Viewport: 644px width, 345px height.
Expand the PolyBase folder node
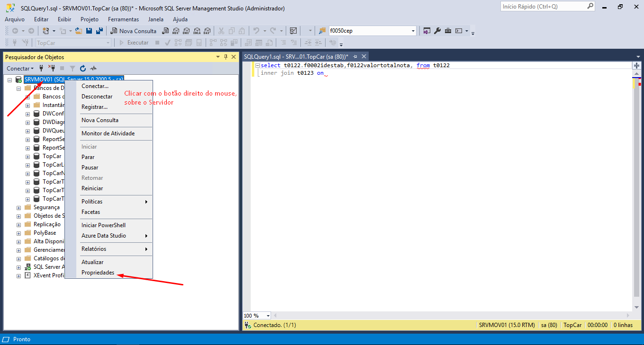(18, 233)
